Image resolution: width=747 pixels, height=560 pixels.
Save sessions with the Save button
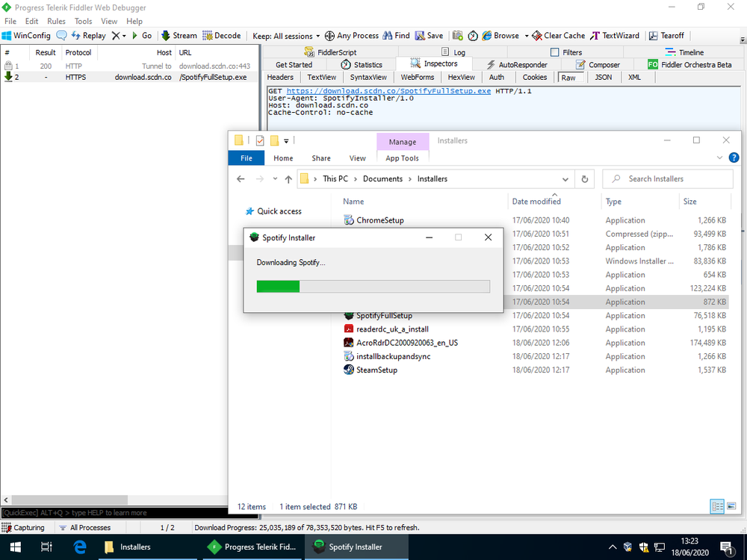pos(430,36)
